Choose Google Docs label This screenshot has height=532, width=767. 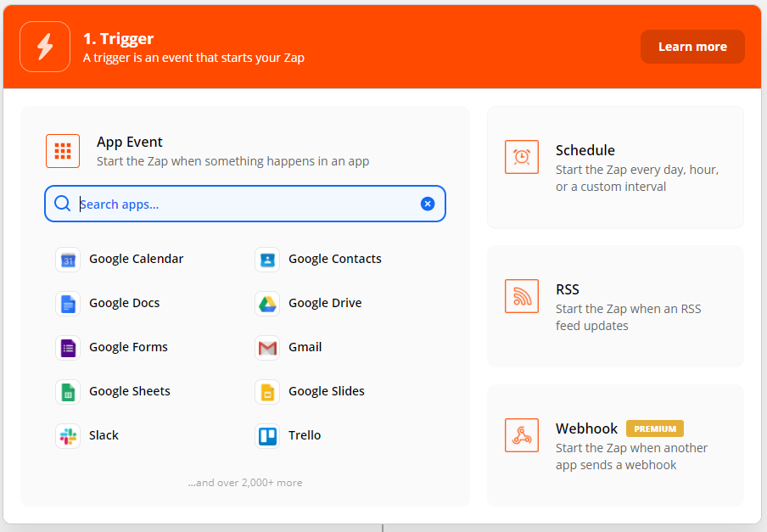point(124,303)
